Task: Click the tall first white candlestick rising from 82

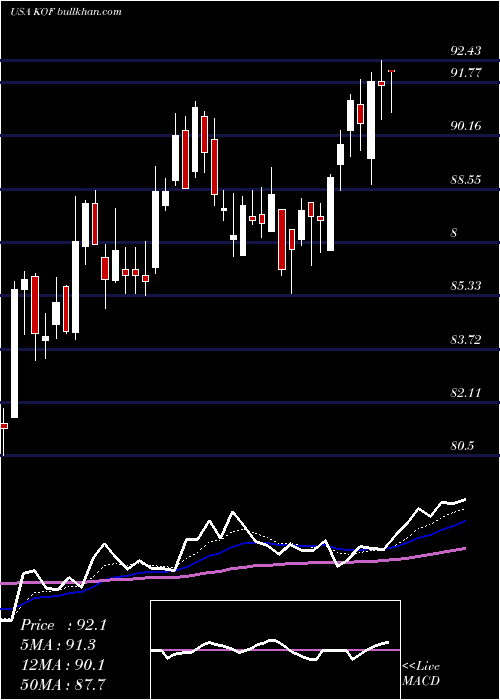Action: click(x=15, y=354)
